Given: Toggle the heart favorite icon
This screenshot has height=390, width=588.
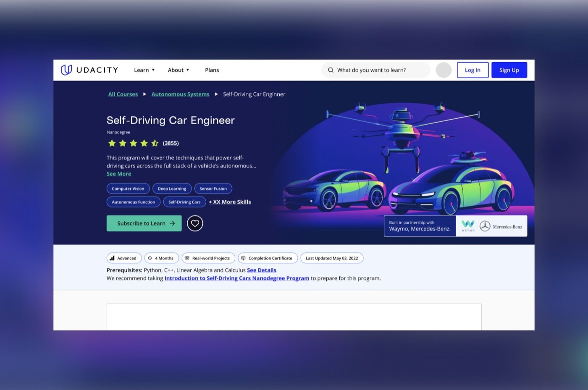Looking at the screenshot, I should (x=195, y=223).
